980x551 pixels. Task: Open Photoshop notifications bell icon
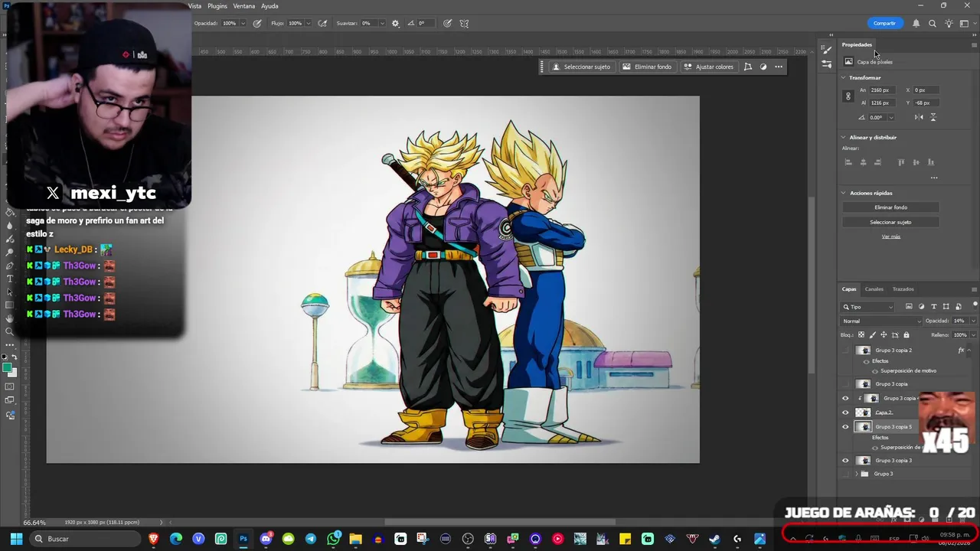point(916,24)
